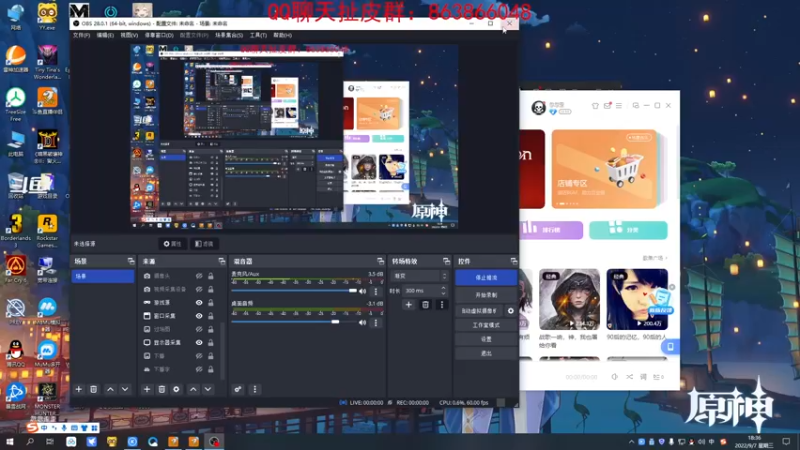Adjust transition duration 300 ms stepper
Image resolution: width=800 pixels, height=450 pixels.
[443, 291]
